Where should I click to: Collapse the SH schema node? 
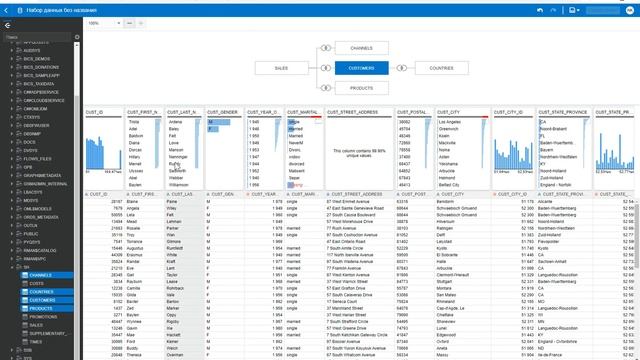[x=11, y=267]
